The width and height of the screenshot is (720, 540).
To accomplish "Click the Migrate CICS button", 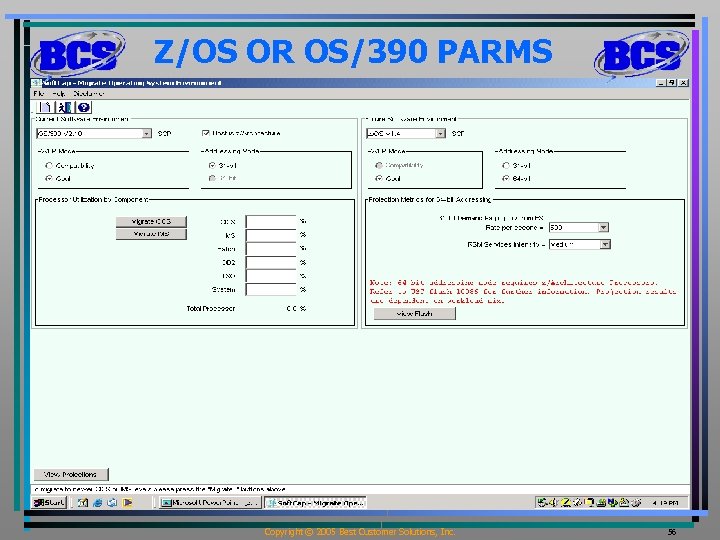I will click(151, 221).
